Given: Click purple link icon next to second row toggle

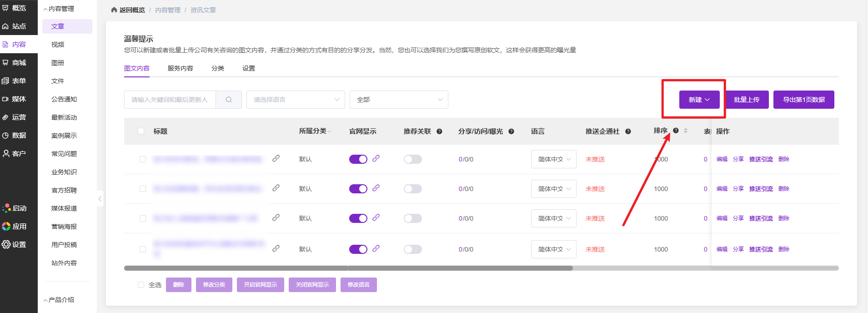Looking at the screenshot, I should click(376, 188).
